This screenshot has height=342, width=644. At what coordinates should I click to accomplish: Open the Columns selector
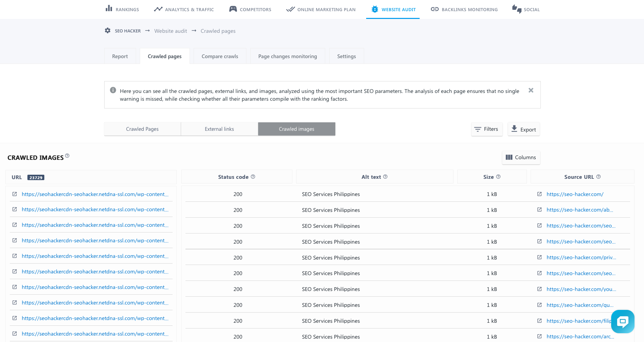[x=521, y=157]
